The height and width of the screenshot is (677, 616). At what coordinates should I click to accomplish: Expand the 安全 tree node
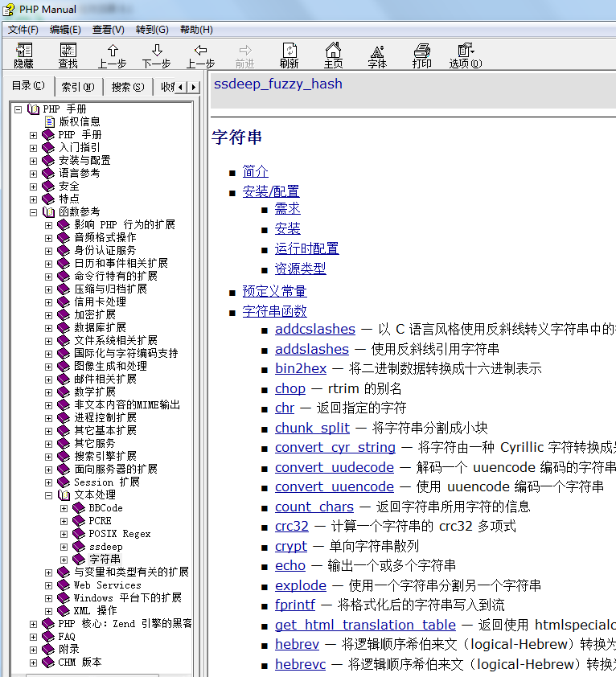tap(33, 187)
